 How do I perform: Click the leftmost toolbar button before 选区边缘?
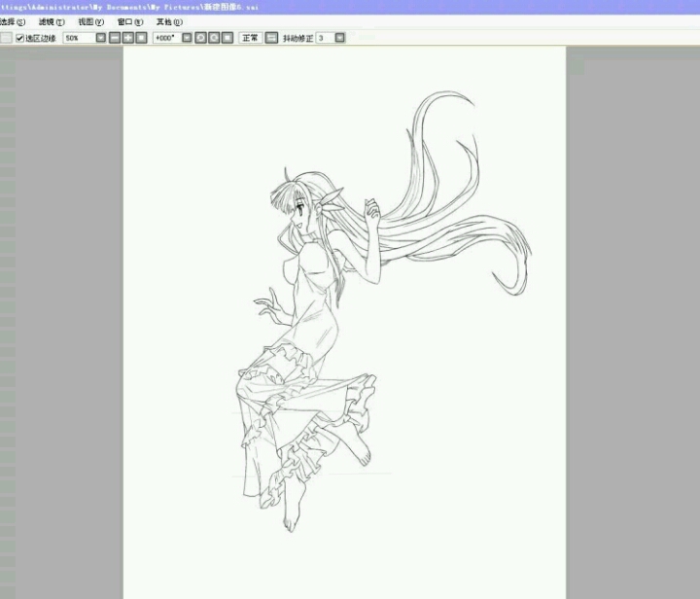(6, 38)
